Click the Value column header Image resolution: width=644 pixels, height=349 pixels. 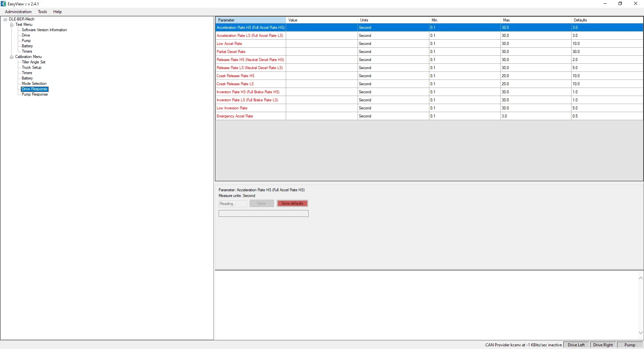322,20
